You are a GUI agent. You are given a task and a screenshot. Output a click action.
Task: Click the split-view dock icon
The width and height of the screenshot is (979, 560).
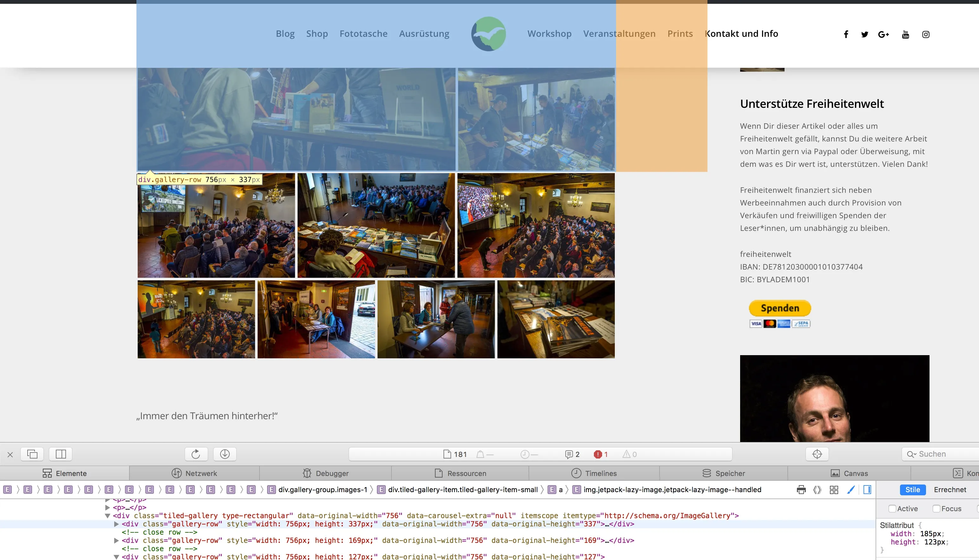pyautogui.click(x=61, y=454)
